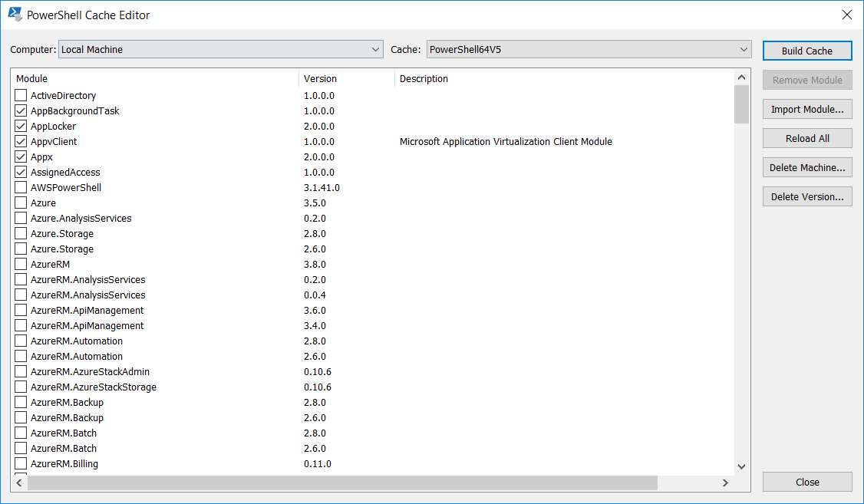
Task: Sort by the Module column header
Action: (x=156, y=79)
